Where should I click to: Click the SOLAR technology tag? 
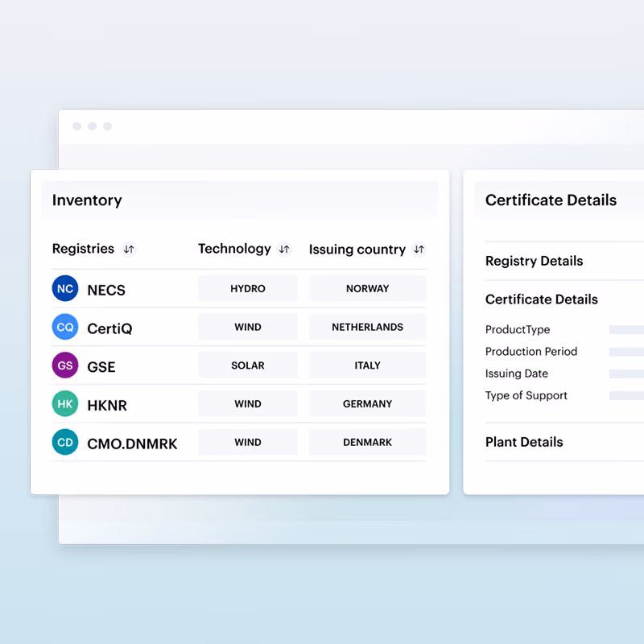tap(248, 365)
